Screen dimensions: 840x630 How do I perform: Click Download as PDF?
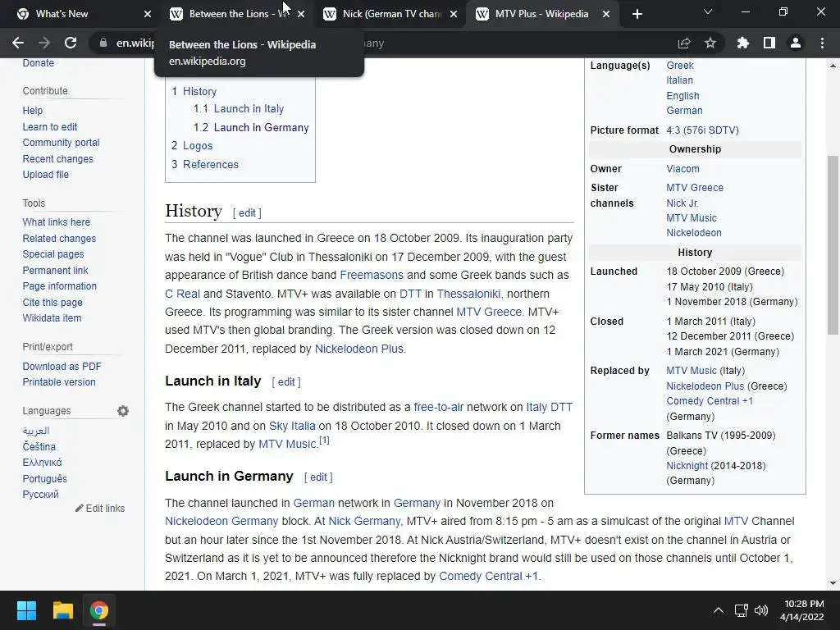(62, 367)
